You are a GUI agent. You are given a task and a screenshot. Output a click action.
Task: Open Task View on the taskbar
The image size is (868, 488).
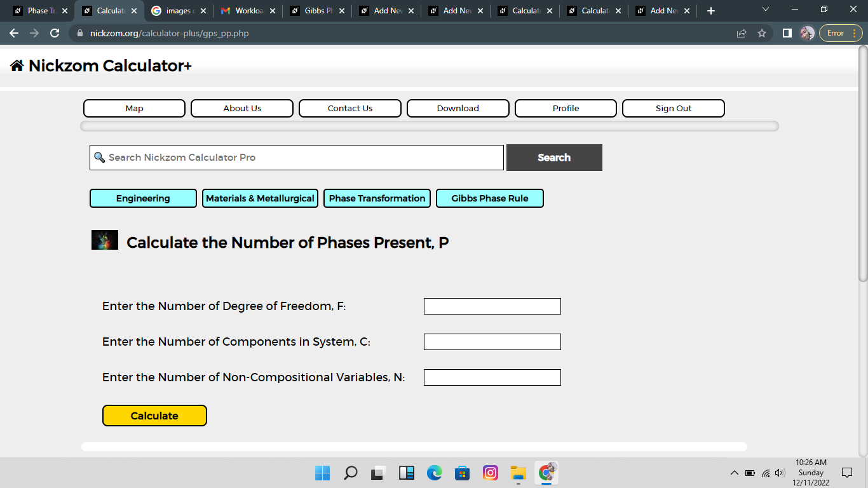pyautogui.click(x=378, y=473)
